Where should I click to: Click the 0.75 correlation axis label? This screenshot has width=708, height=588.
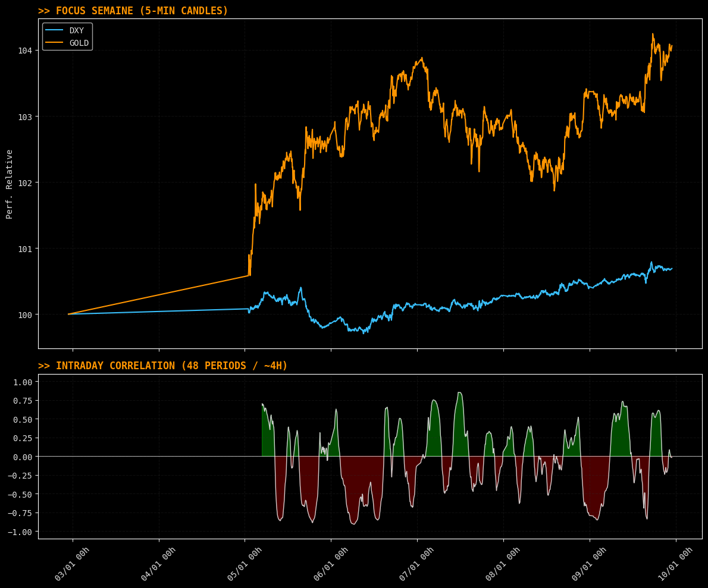coord(23,401)
